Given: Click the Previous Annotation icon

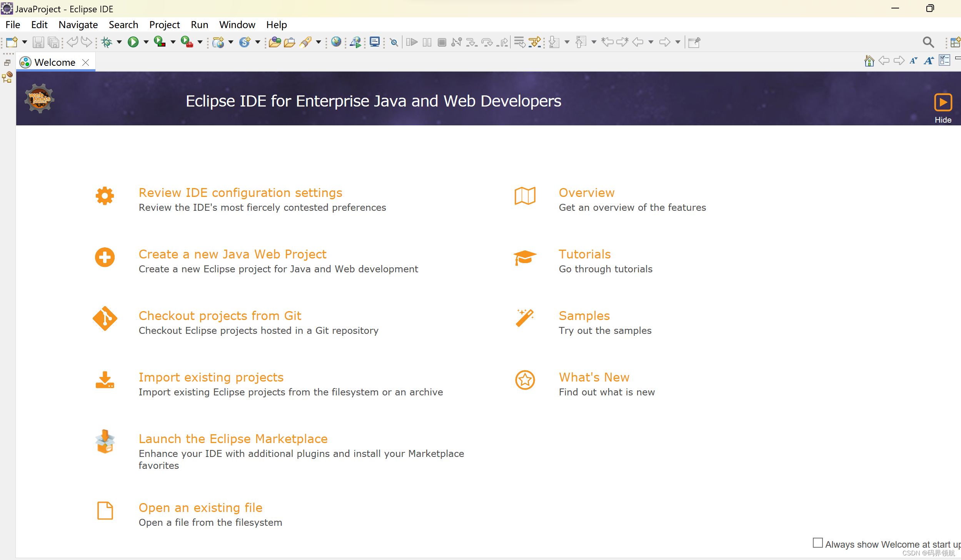Looking at the screenshot, I should 581,42.
